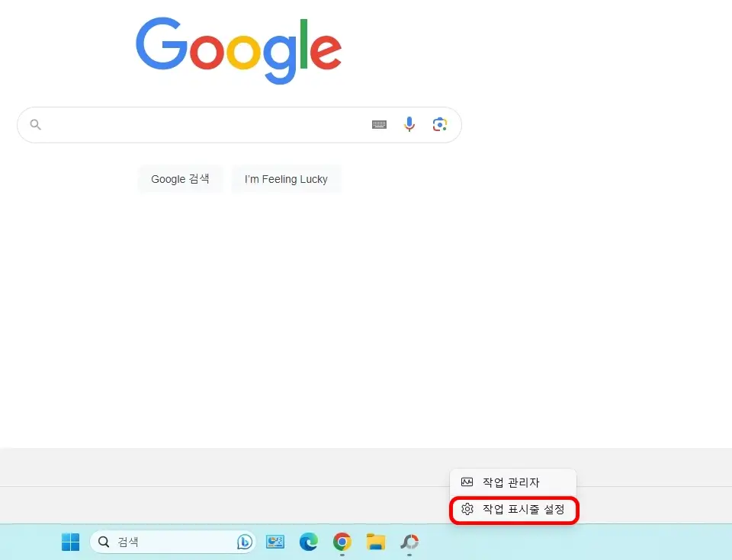732x560 pixels.
Task: Open Microsoft Edge from the taskbar
Action: coord(308,542)
